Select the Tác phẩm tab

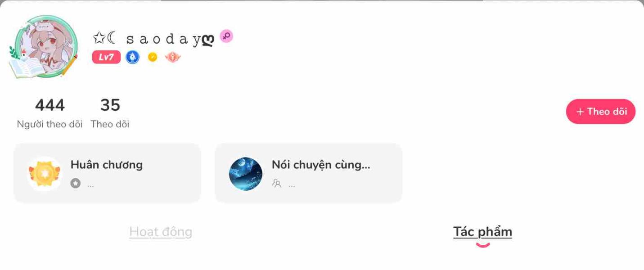coord(482,232)
